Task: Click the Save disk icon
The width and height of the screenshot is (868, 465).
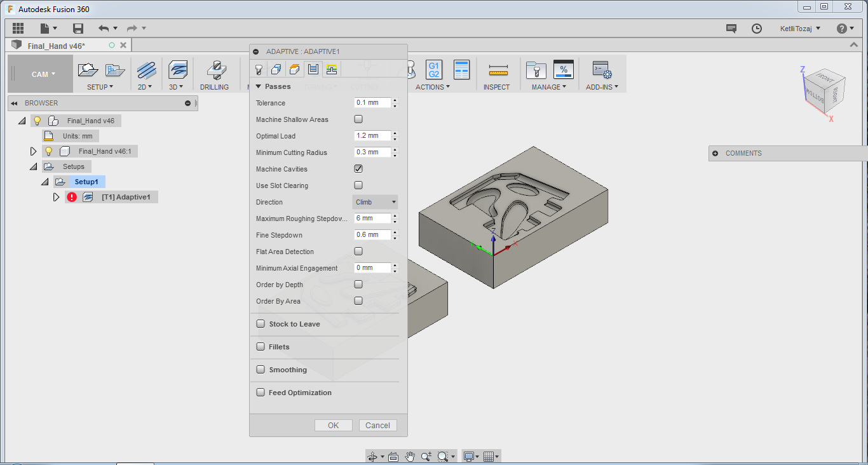Action: [x=78, y=28]
